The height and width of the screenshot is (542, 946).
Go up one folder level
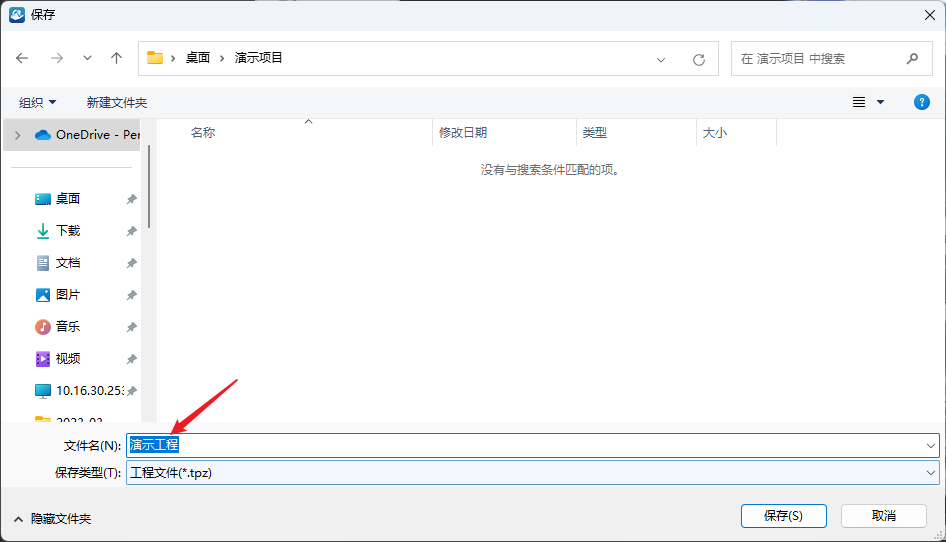click(116, 59)
